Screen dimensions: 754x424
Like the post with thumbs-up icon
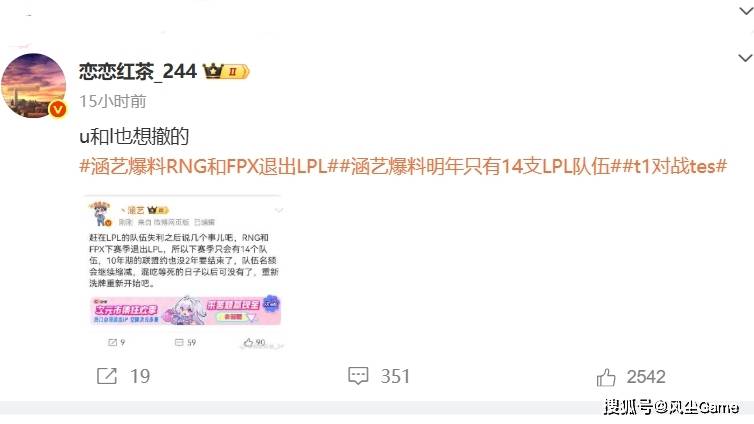606,377
